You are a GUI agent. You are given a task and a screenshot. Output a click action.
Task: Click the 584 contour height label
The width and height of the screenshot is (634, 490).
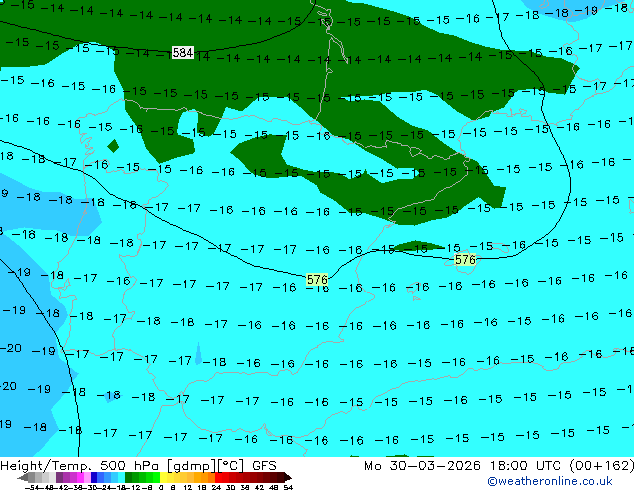point(183,53)
